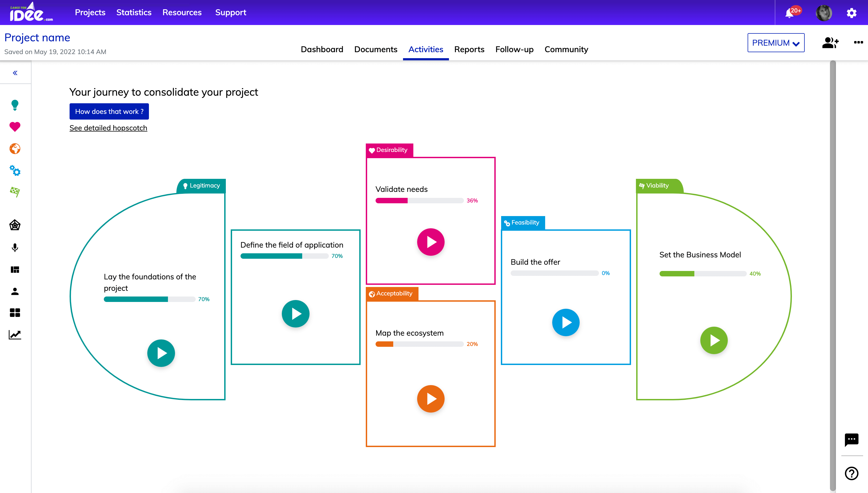Open the PREMIUM plan dropdown
The image size is (868, 493).
tap(775, 42)
